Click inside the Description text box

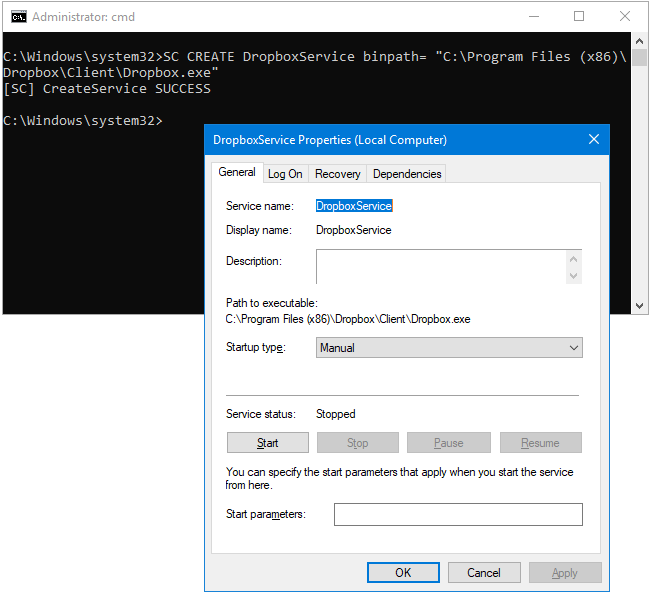pos(441,267)
